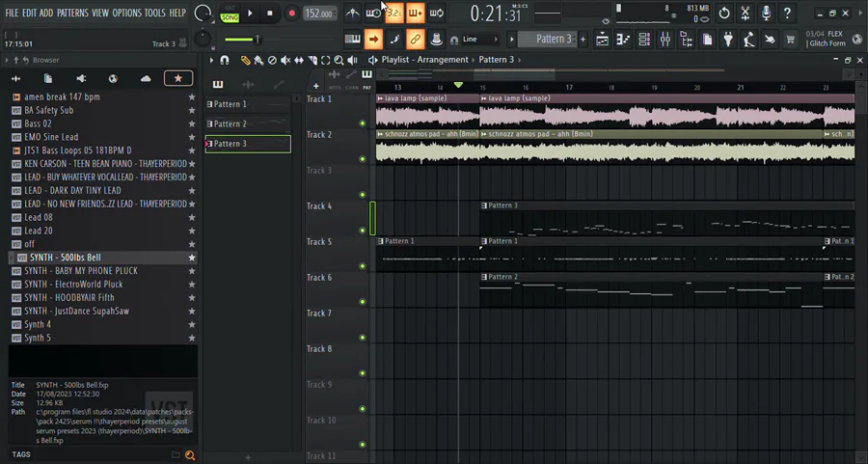Select the playlist Slip tool
868x464 pixels.
click(298, 60)
